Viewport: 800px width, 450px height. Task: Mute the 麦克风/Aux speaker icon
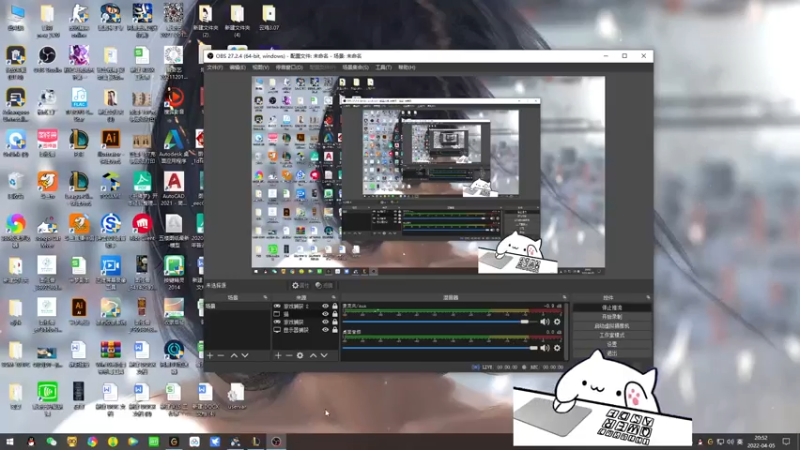[x=545, y=321]
